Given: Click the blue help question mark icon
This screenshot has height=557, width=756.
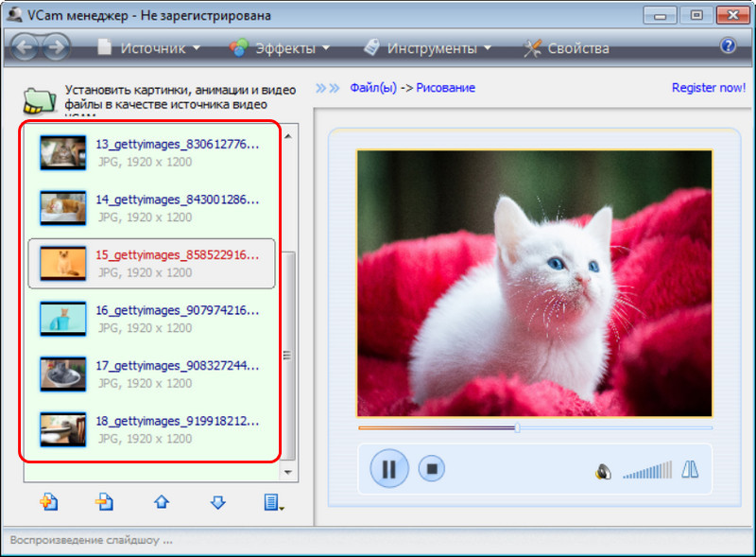Looking at the screenshot, I should [728, 45].
